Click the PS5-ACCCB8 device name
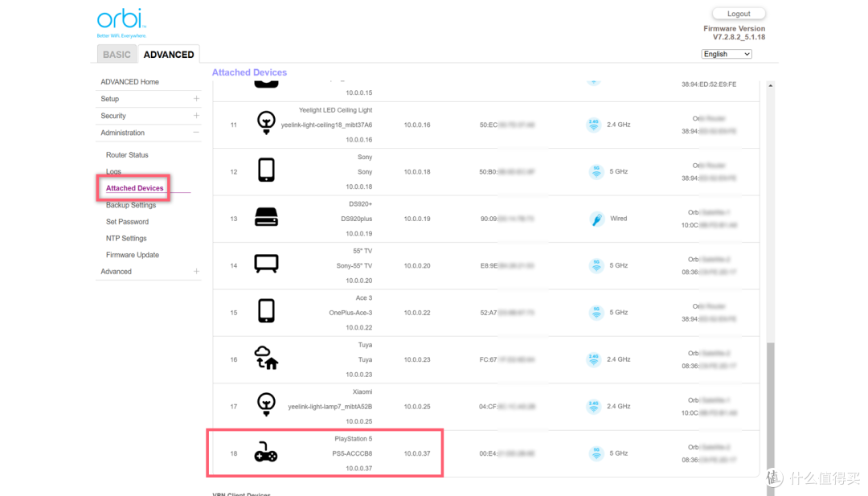This screenshot has width=868, height=496. 352,453
